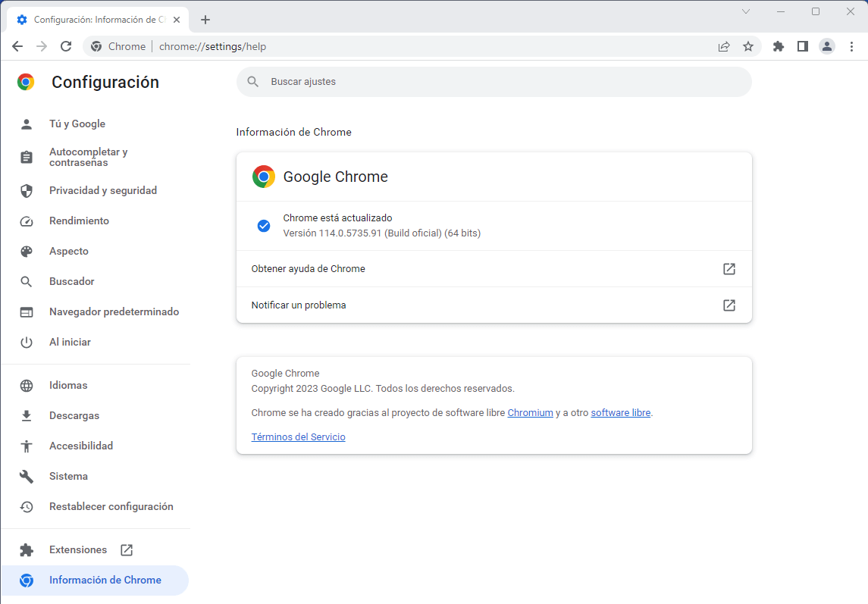Open Términos del Servicio link

point(298,437)
